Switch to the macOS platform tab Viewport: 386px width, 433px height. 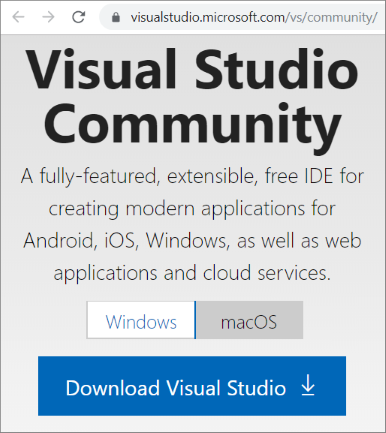click(x=249, y=320)
